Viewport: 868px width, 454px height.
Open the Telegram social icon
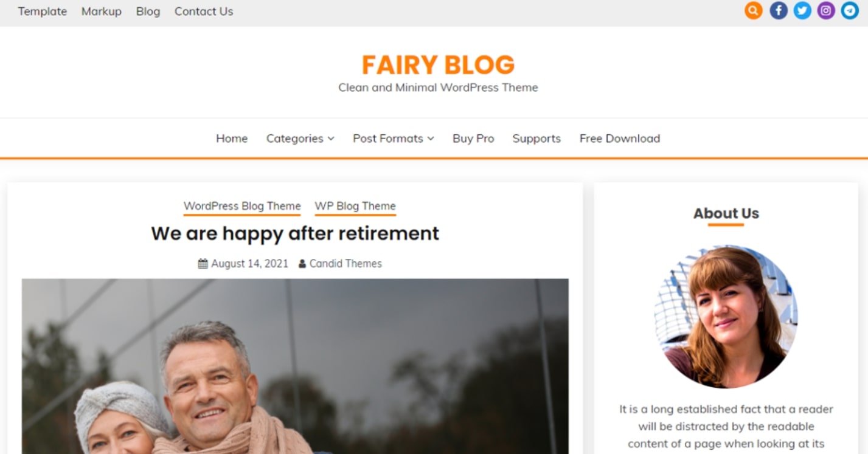[x=850, y=10]
